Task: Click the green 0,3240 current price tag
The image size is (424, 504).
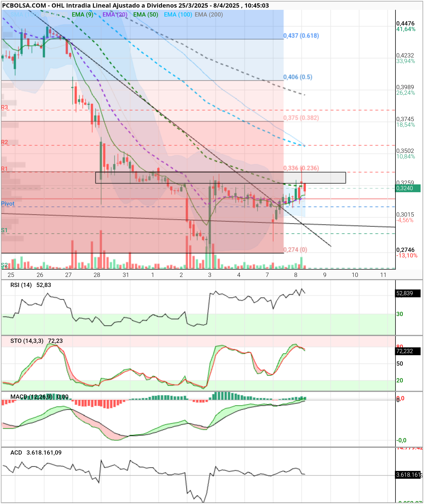Action: [408, 188]
